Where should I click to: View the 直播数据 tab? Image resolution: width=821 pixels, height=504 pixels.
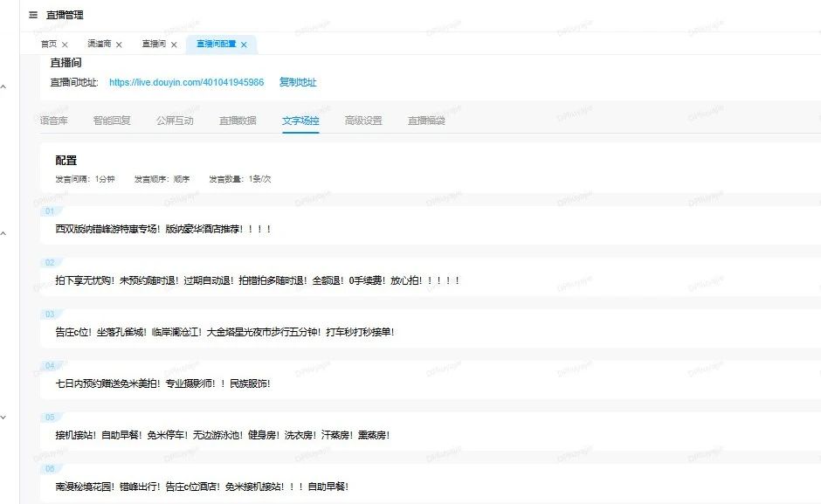click(x=238, y=121)
